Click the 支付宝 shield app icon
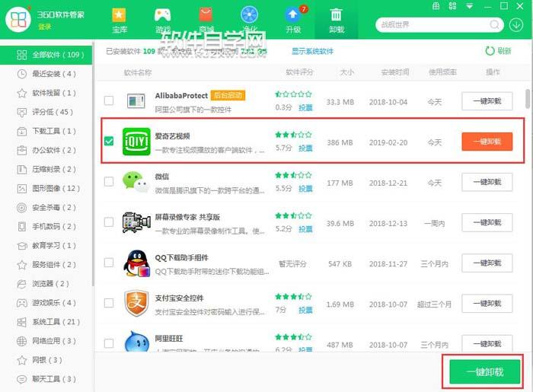 [136, 304]
